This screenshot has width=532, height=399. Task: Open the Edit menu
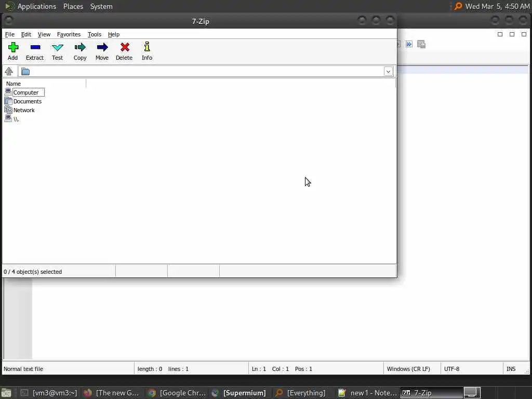26,34
